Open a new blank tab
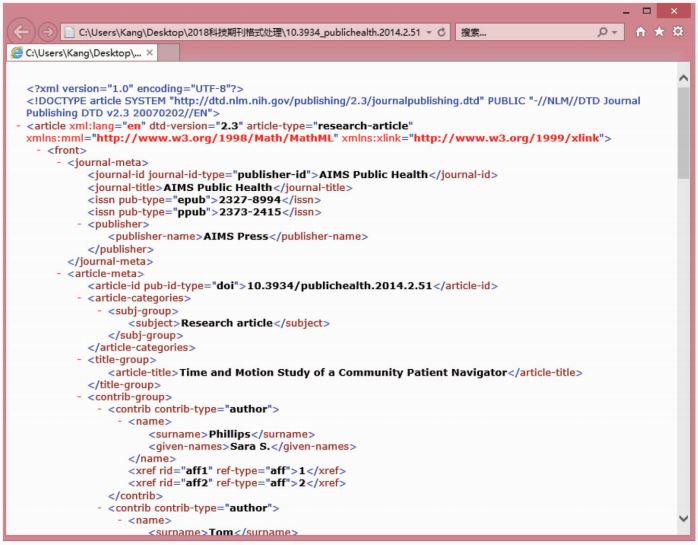Screen dimensions: 698x545 (169, 53)
